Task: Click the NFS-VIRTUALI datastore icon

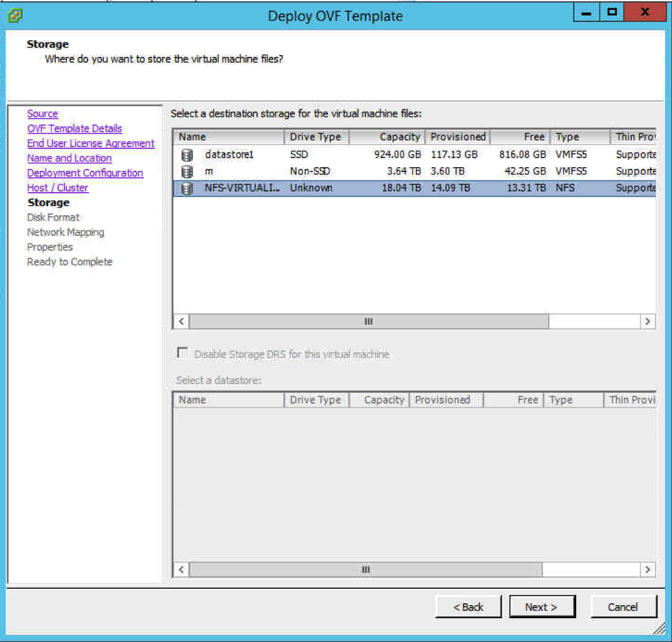Action: pyautogui.click(x=186, y=188)
